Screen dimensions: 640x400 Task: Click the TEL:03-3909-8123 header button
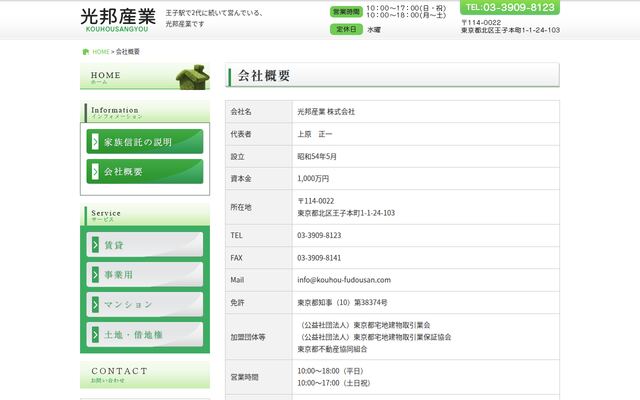click(x=510, y=7)
